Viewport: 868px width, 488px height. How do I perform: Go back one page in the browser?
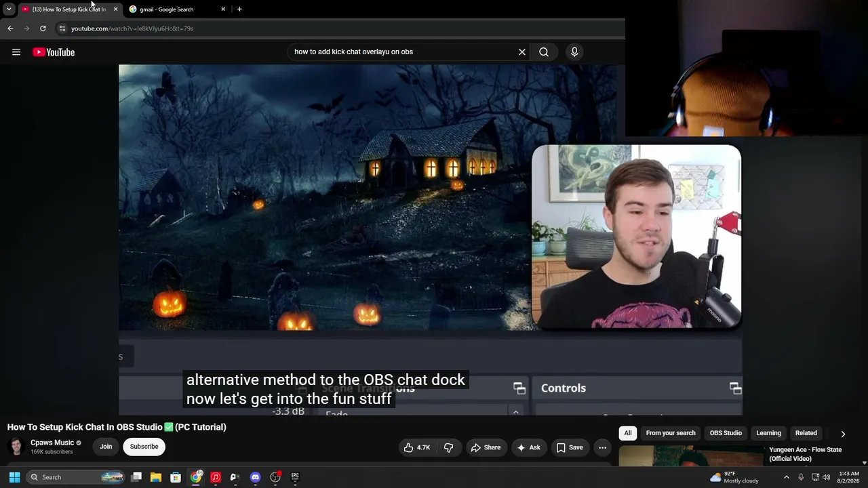point(10,28)
